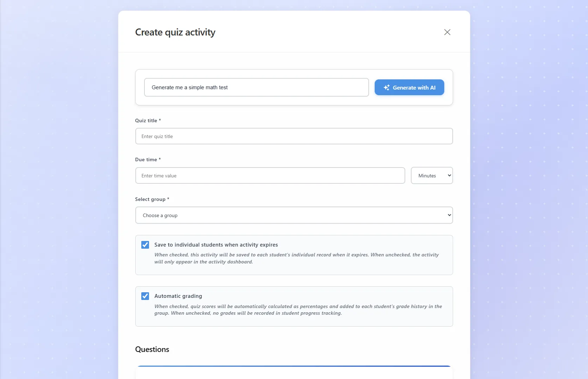The width and height of the screenshot is (588, 379).
Task: Click the Save to individual students label
Action: [216, 245]
